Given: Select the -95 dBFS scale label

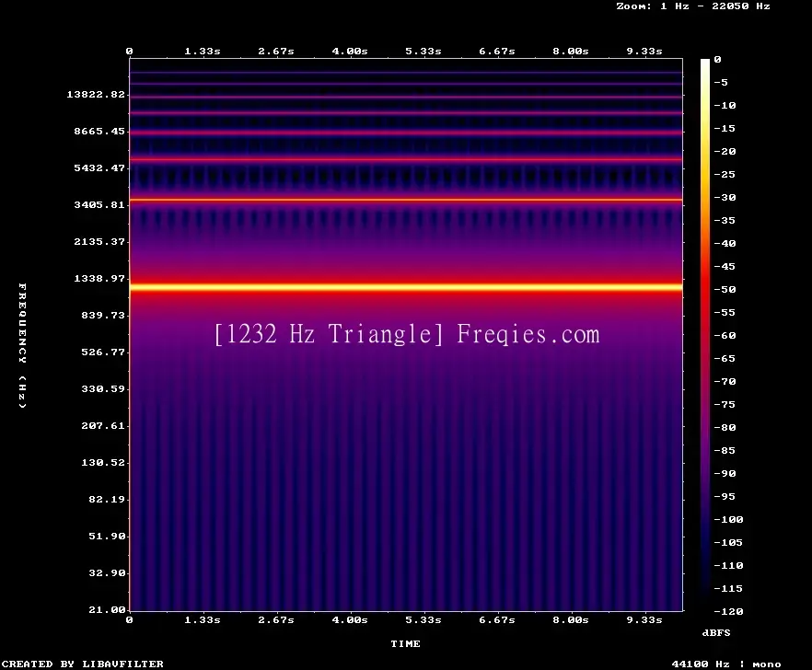Looking at the screenshot, I should point(725,496).
